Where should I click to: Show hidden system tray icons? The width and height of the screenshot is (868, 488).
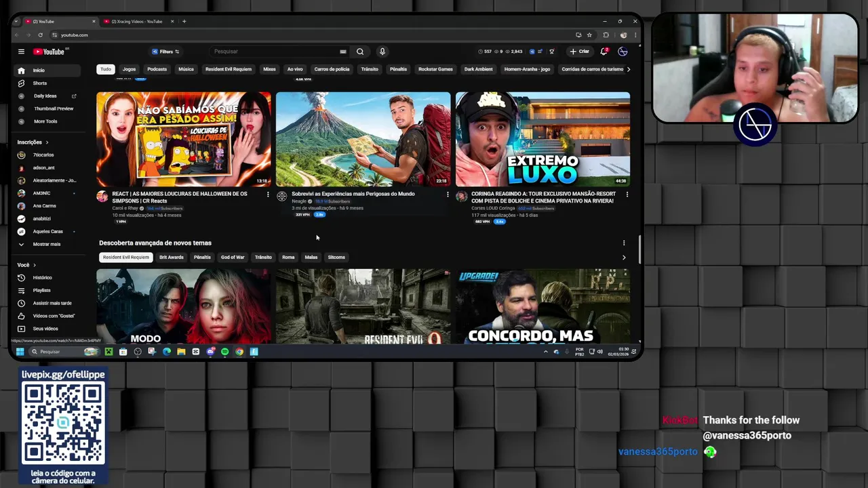545,352
